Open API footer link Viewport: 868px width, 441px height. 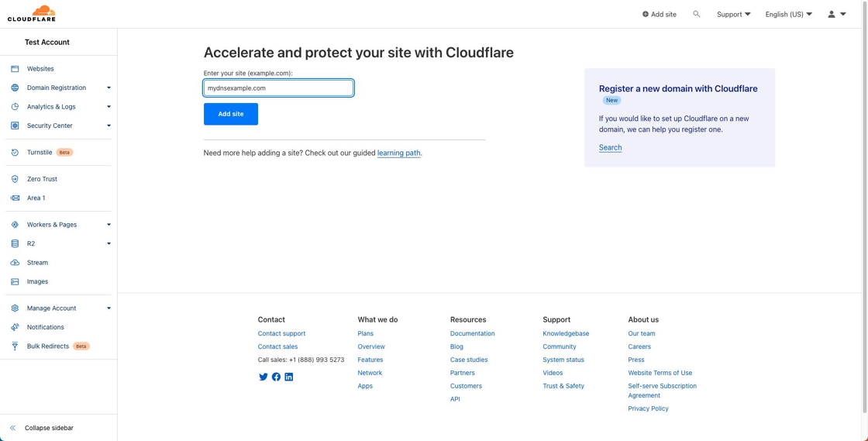[x=455, y=399]
